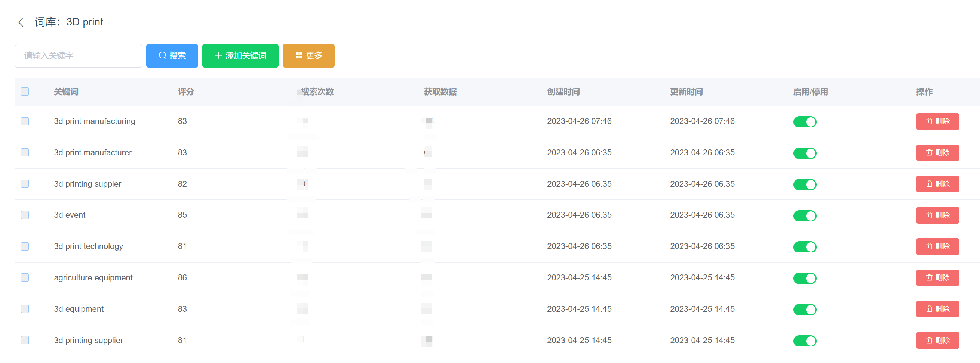Click the 评分 column header
The image size is (980, 363).
pos(186,92)
